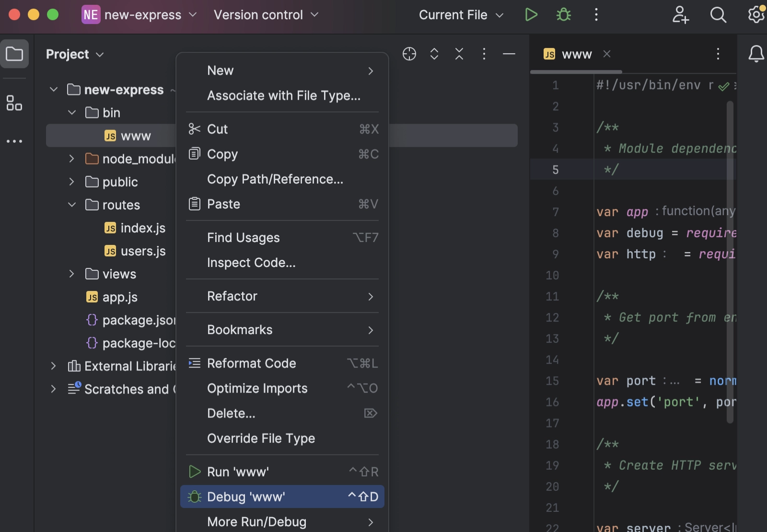Select package.json in the project tree
Screen dimensions: 767x532
(x=130, y=320)
